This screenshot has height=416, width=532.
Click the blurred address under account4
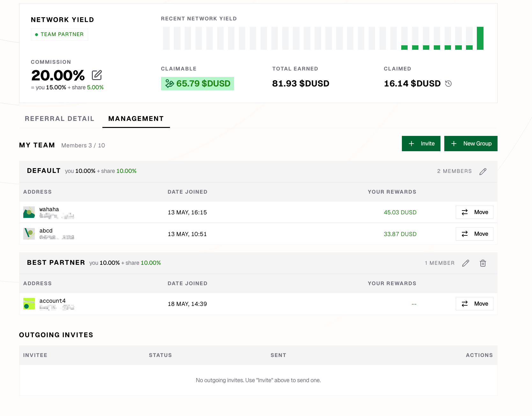coord(57,308)
